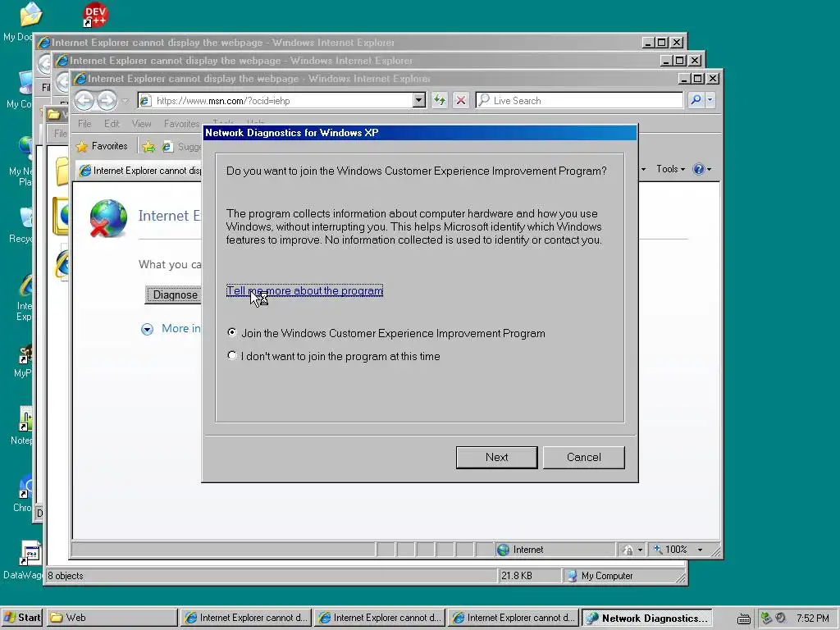
Task: Open the Help icon dropdown arrow
Action: (x=710, y=169)
